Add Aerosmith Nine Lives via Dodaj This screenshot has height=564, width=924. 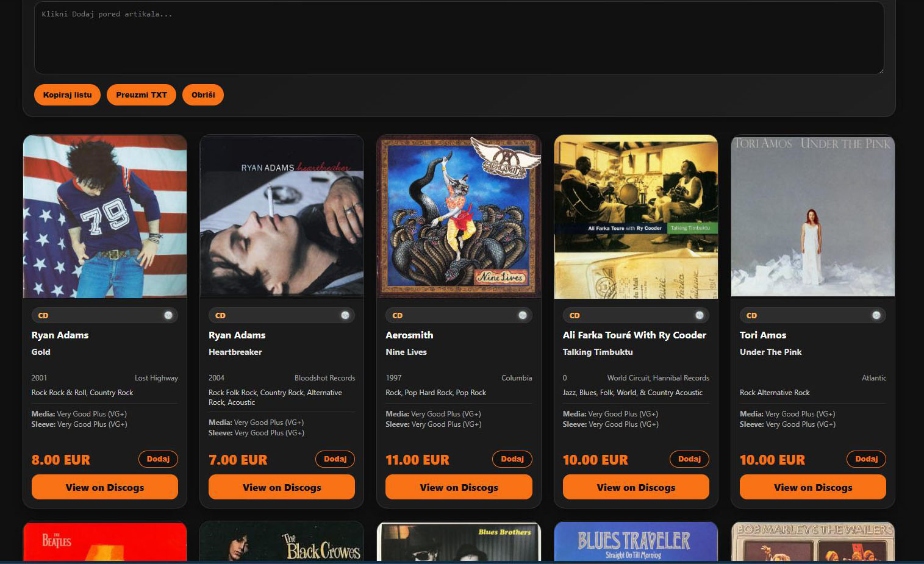point(512,459)
